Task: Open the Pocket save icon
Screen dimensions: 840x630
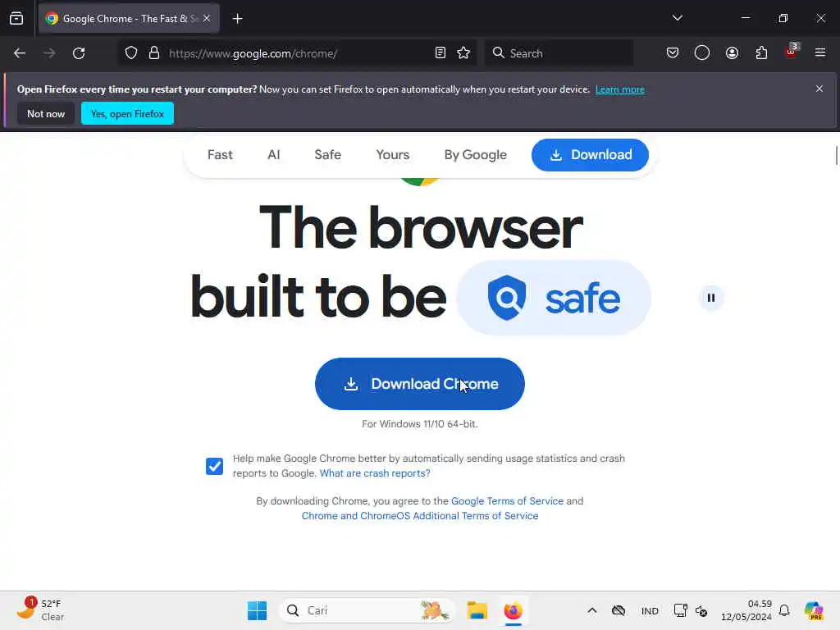Action: click(673, 53)
